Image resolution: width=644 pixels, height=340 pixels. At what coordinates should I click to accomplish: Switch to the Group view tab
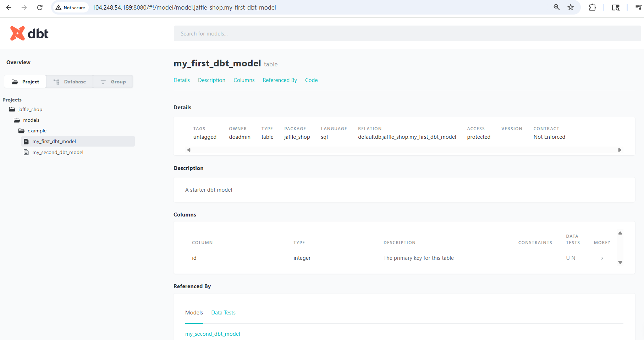pyautogui.click(x=113, y=82)
